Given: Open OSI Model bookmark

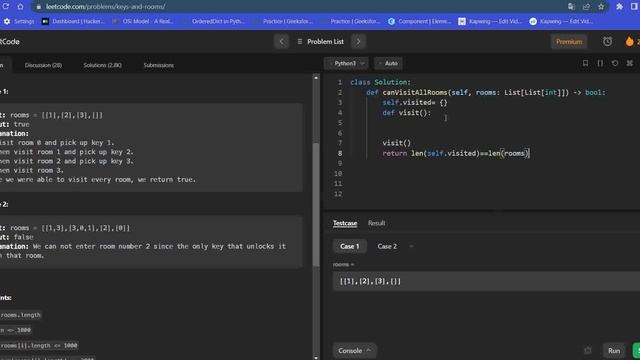Looking at the screenshot, I should 143,21.
